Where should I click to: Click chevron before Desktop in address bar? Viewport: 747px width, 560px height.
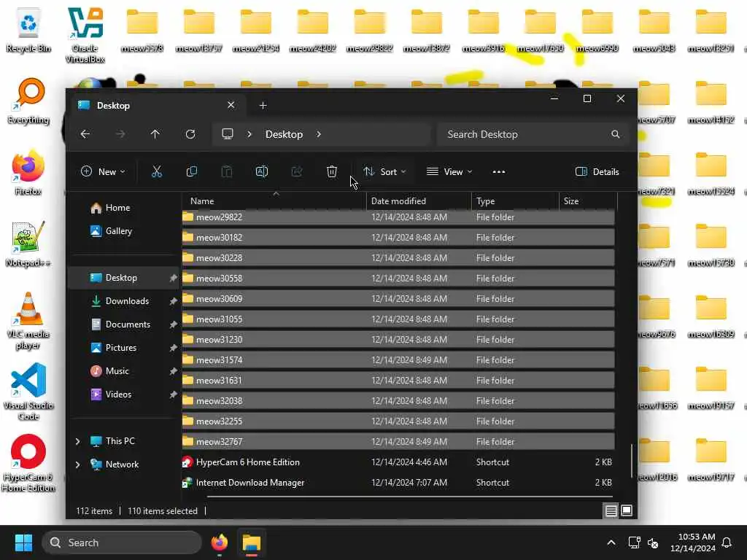(249, 134)
